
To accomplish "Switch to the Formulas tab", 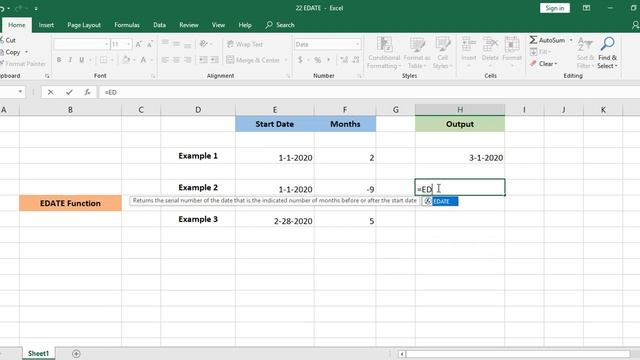I will tap(127, 25).
